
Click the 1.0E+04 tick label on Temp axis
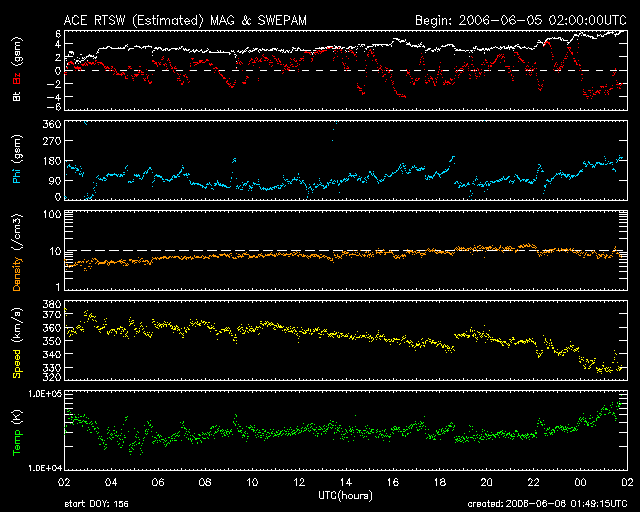[x=45, y=468]
